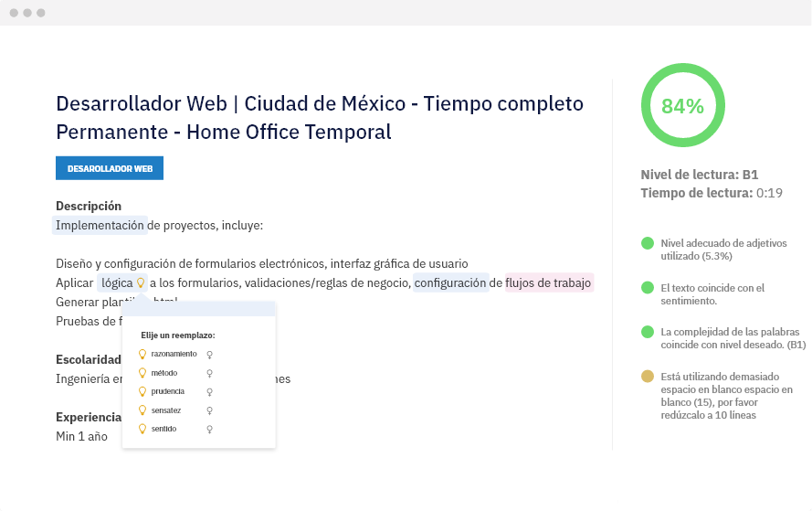Click the lightbulb icon beside sensatez
The image size is (812, 511).
(x=142, y=410)
